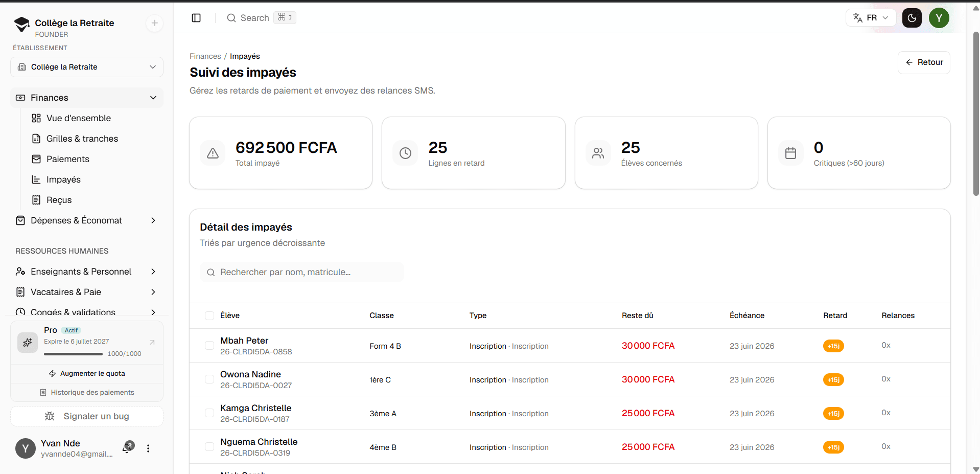Open the FR language dropdown
980x474 pixels.
(871, 18)
